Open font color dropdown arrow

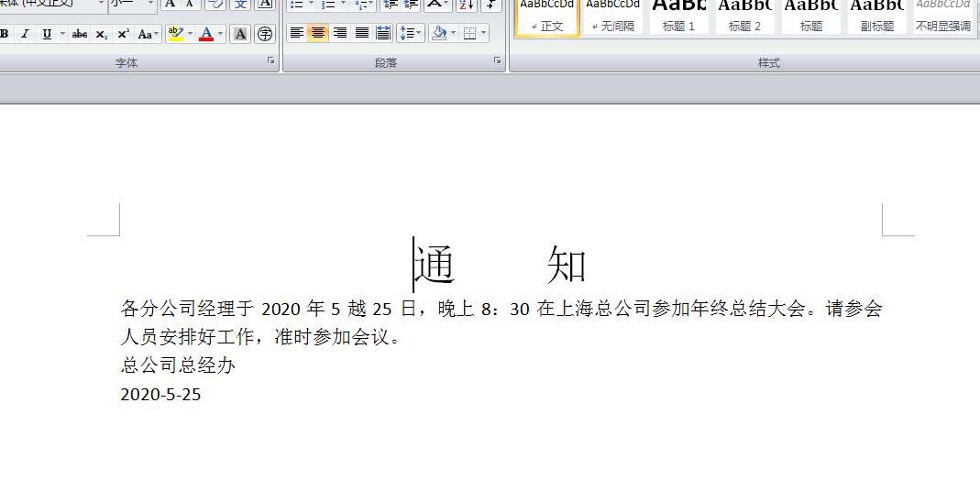pos(221,34)
